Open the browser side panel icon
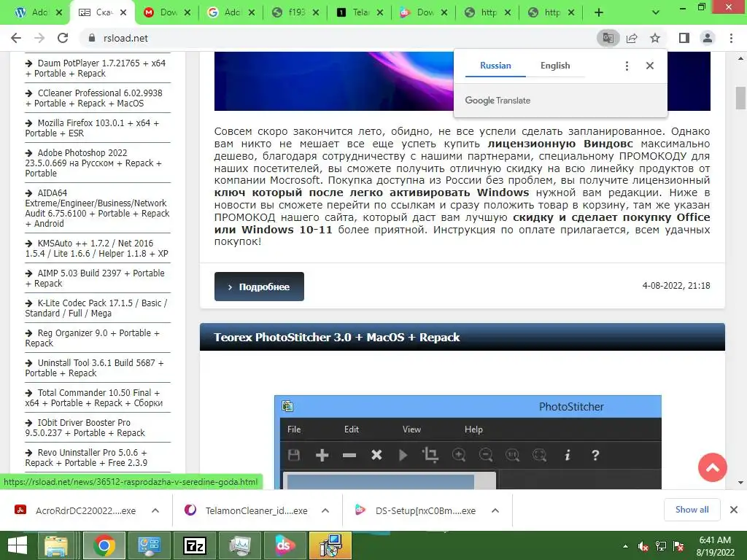 coord(684,38)
